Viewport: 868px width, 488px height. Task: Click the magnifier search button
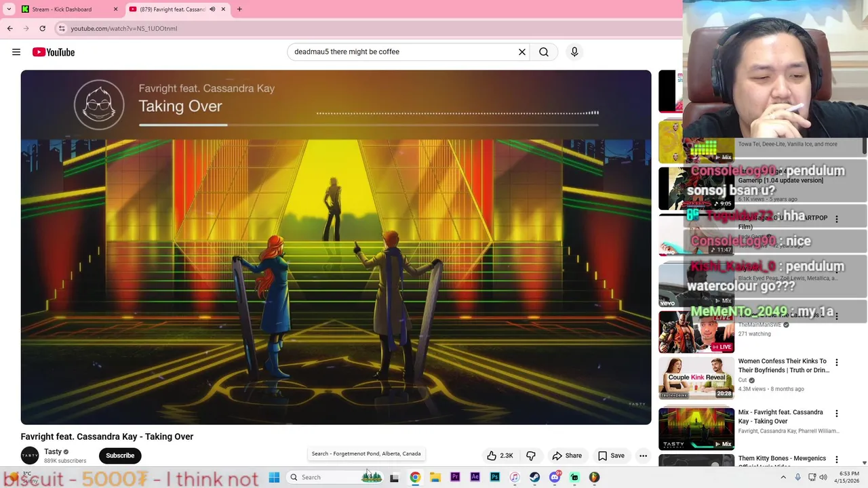(x=544, y=52)
